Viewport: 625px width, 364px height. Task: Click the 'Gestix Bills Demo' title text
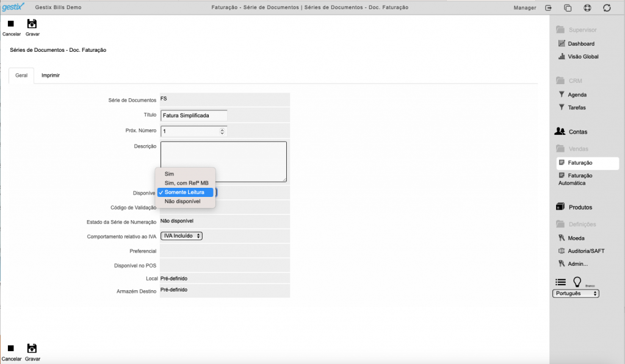tap(58, 7)
